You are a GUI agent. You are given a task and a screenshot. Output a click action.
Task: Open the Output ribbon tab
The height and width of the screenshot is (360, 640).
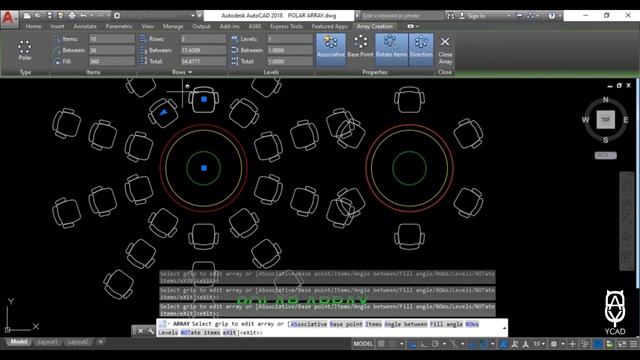[x=201, y=26]
